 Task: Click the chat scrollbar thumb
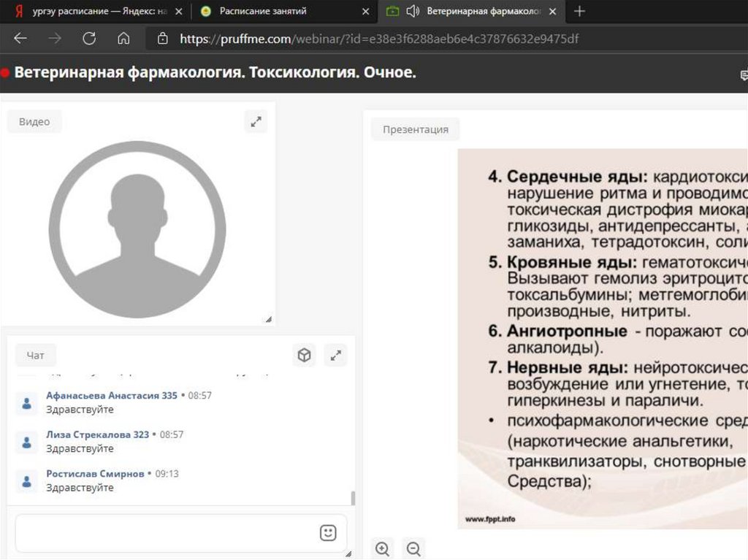coord(354,498)
